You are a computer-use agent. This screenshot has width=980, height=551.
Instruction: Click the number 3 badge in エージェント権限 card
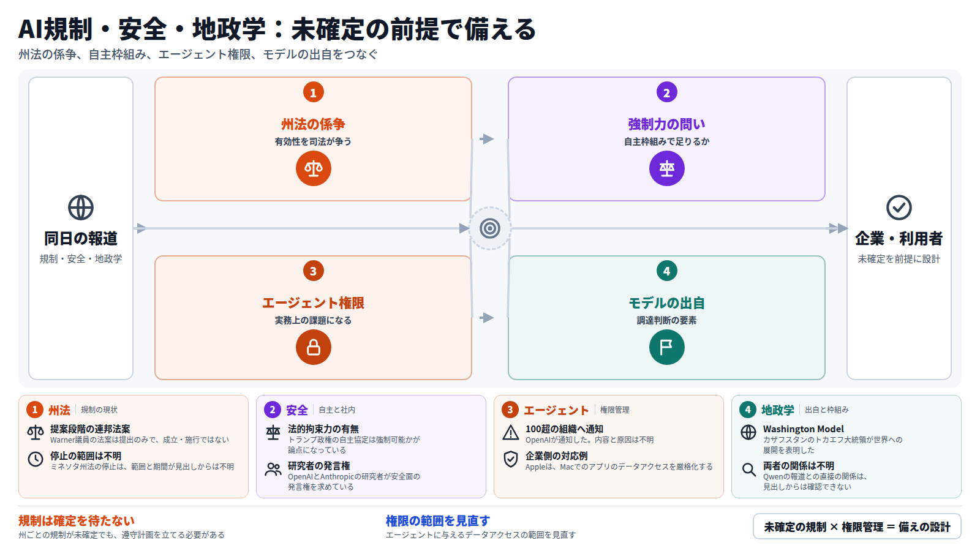coord(313,271)
